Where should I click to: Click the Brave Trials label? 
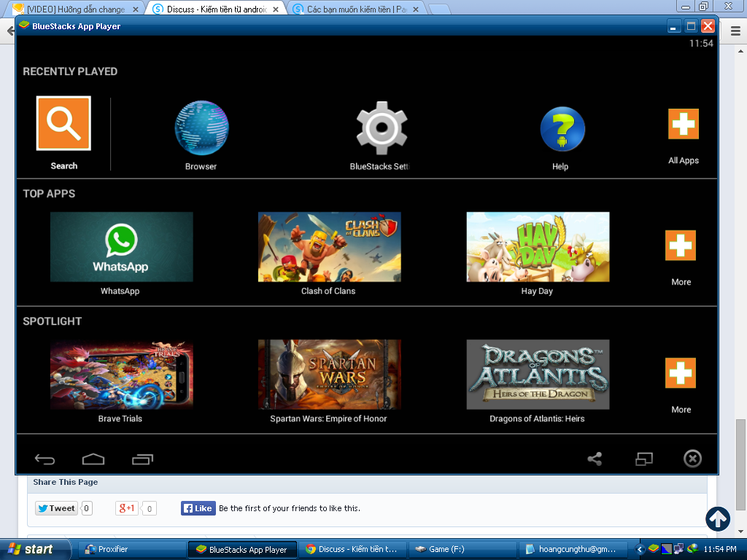(x=120, y=419)
